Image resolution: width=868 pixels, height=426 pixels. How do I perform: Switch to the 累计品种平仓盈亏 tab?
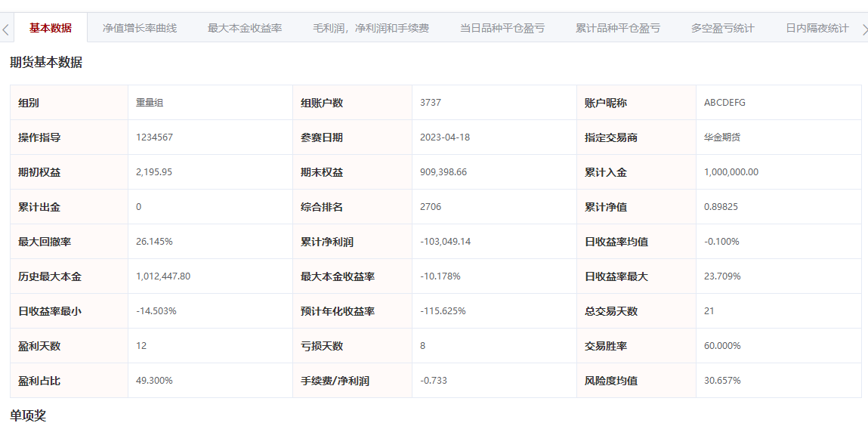[x=618, y=28]
